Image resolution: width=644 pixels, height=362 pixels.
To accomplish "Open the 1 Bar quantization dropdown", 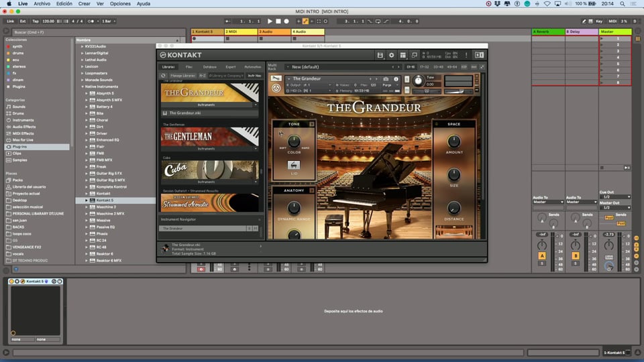I will pos(109,21).
